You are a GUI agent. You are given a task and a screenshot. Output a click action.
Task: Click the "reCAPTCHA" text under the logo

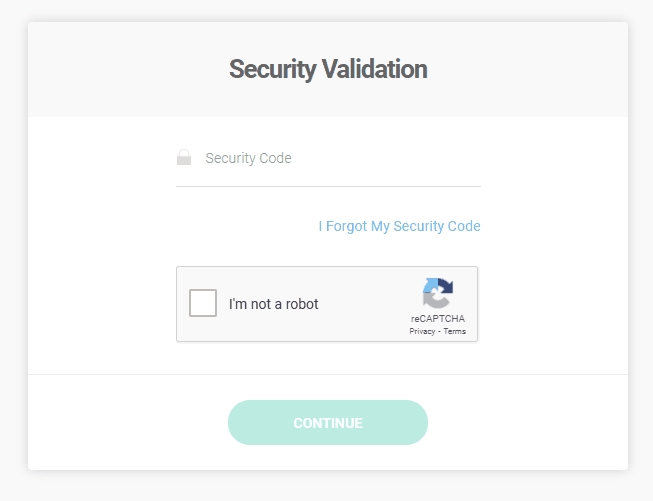click(x=438, y=319)
